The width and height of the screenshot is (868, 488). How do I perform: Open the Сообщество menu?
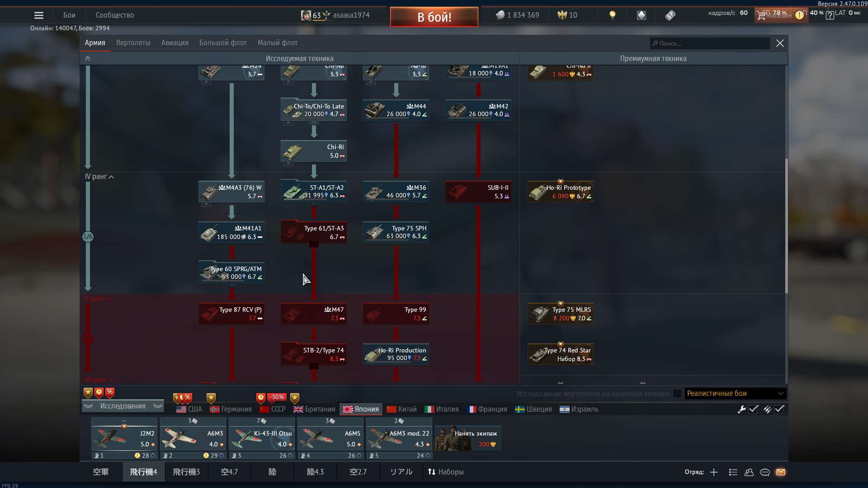click(115, 15)
